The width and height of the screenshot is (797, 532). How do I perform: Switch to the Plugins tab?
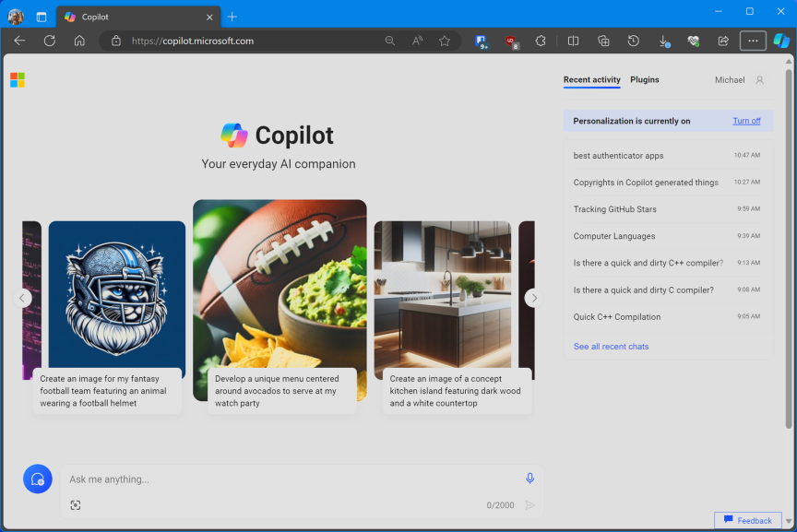click(644, 80)
